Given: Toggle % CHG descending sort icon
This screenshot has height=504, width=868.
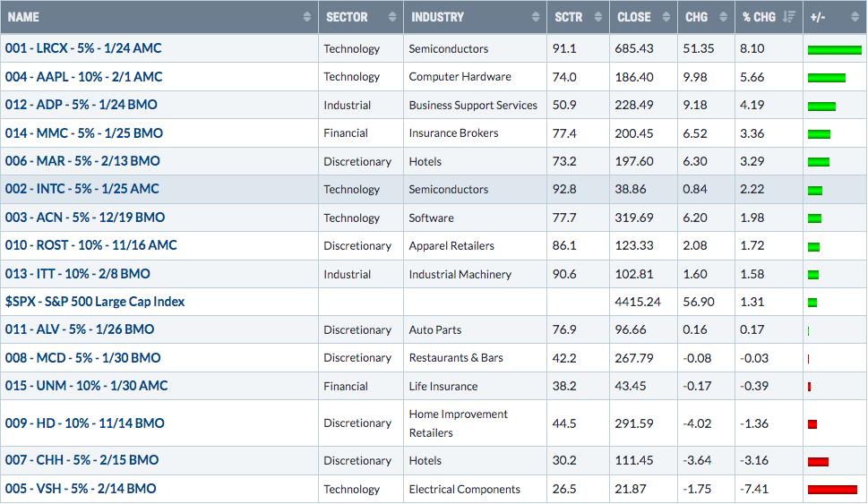Looking at the screenshot, I should tap(789, 17).
